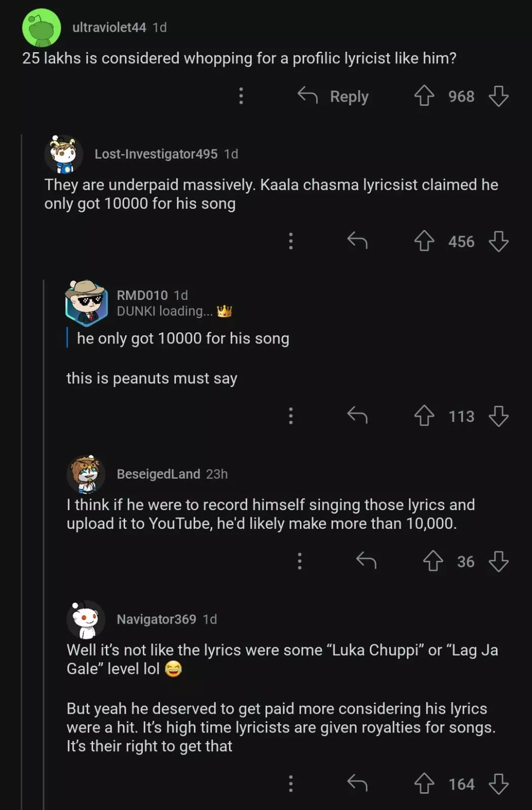
Task: Reply to RMD010's peanuts comment
Action: pos(357,415)
